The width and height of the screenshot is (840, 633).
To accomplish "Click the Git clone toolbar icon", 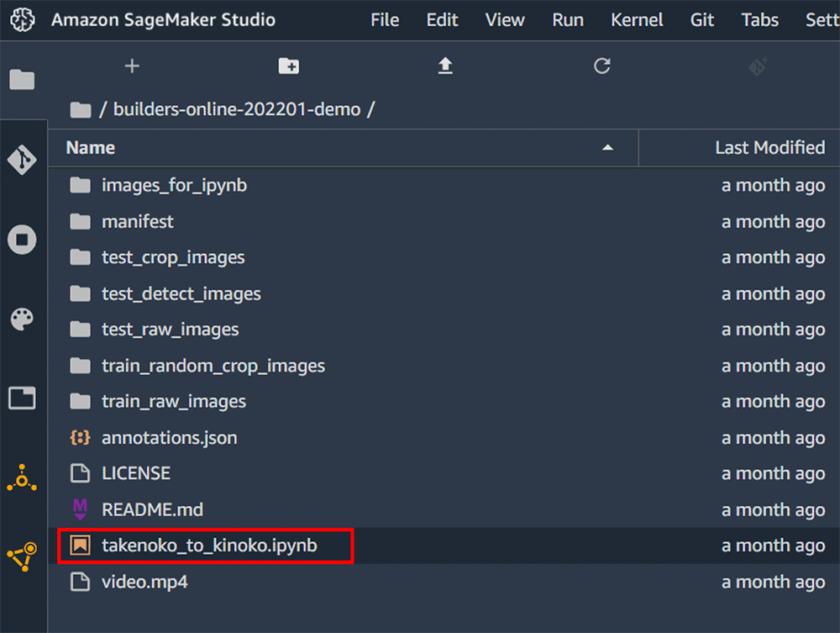I will coord(758,66).
